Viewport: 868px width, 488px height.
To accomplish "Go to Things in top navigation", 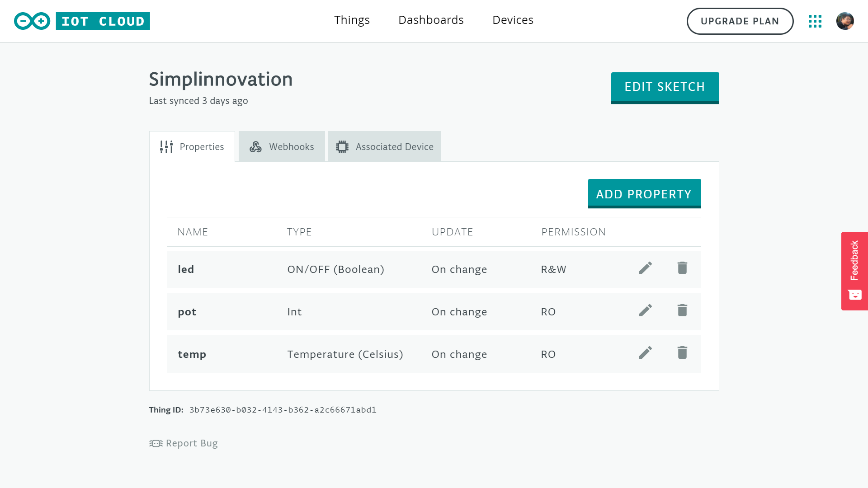I will [x=352, y=20].
